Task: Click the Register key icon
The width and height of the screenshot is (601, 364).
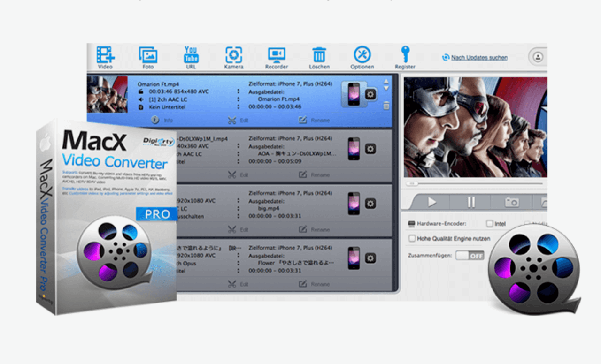Action: (405, 54)
